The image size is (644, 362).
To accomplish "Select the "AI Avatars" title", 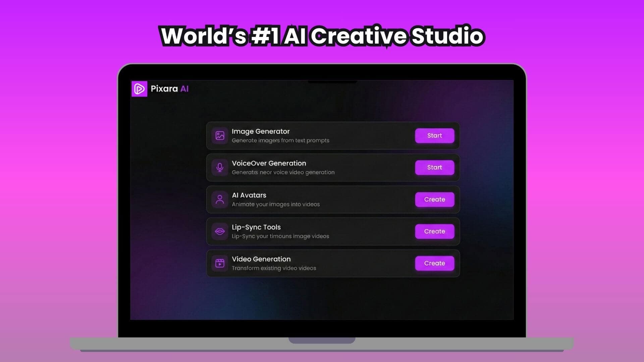I will (249, 195).
